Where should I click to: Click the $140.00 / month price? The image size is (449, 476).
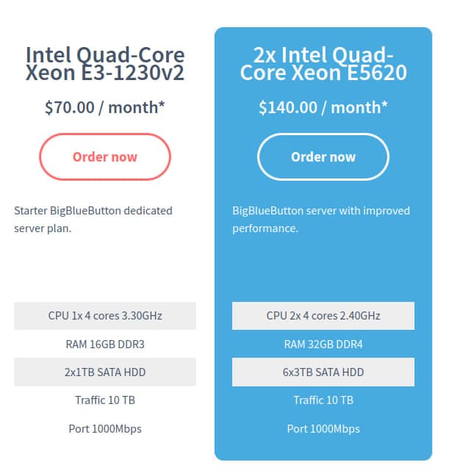pos(319,107)
